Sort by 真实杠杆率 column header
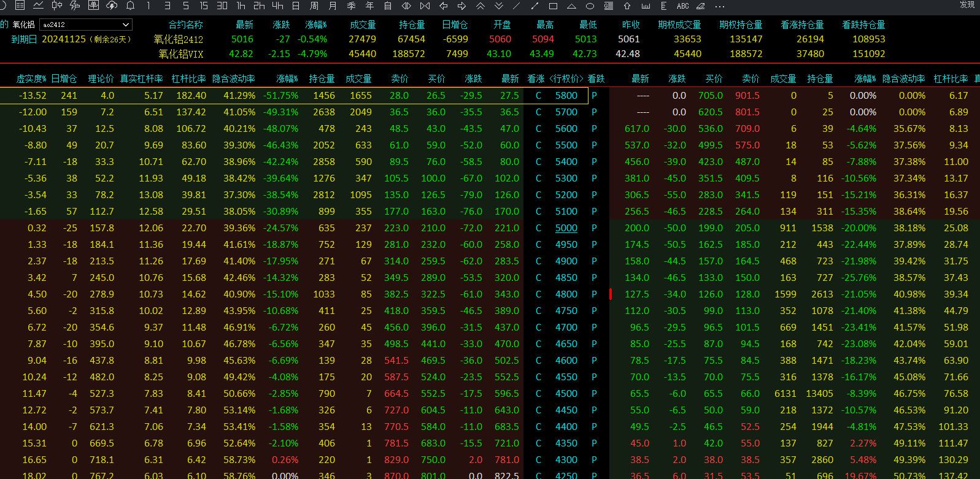 click(x=141, y=79)
